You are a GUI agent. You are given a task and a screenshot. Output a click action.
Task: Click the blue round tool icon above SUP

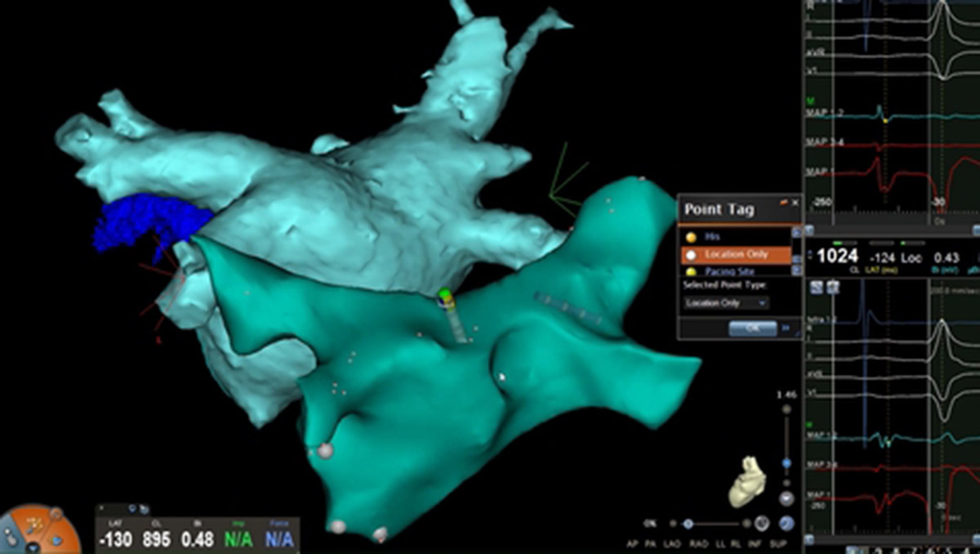786,524
